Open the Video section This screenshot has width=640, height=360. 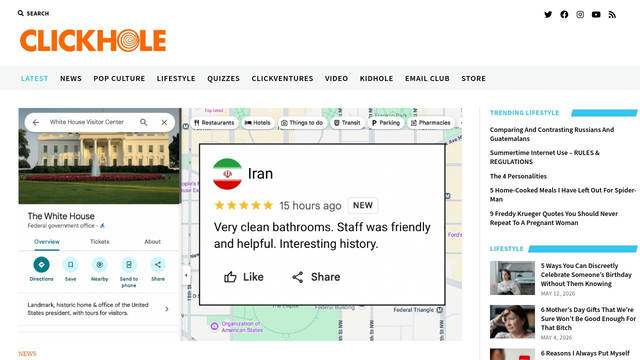[336, 78]
